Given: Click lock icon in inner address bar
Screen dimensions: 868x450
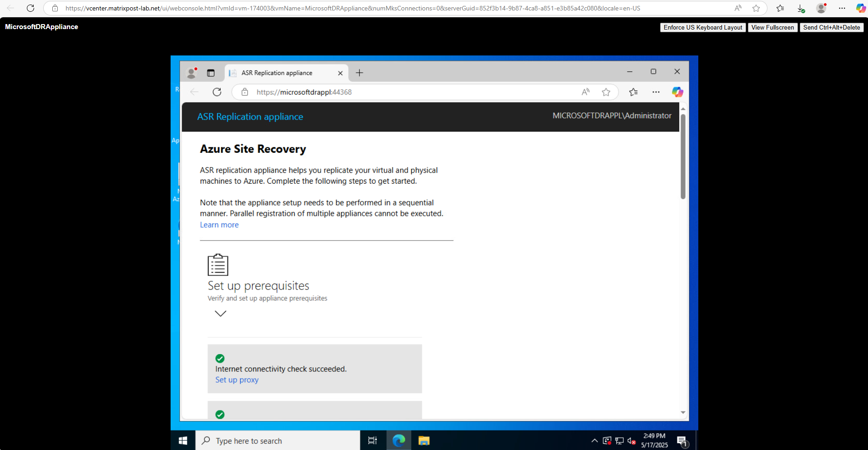Looking at the screenshot, I should (x=245, y=92).
